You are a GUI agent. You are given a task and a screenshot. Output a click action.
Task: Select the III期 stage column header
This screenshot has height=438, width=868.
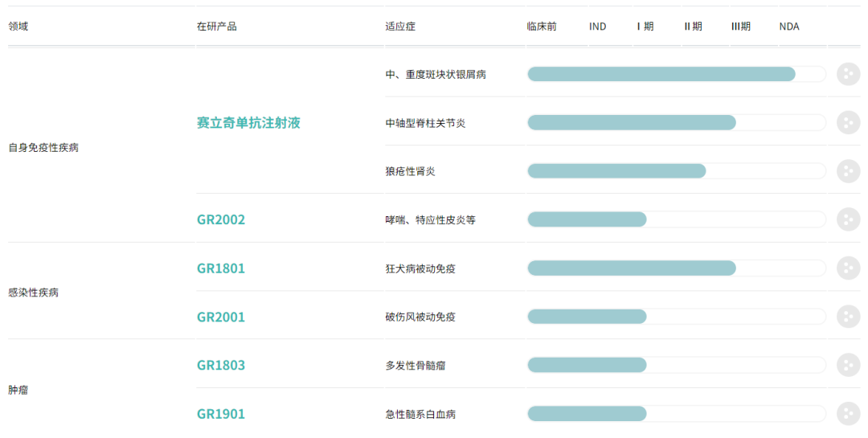pyautogui.click(x=741, y=27)
